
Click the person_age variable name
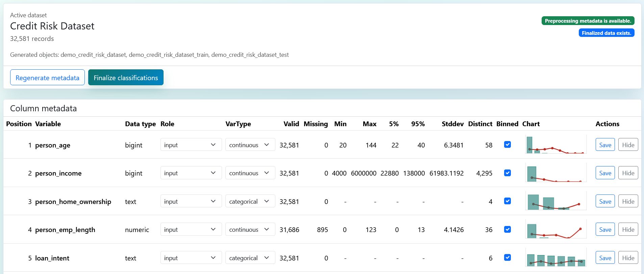(x=53, y=145)
